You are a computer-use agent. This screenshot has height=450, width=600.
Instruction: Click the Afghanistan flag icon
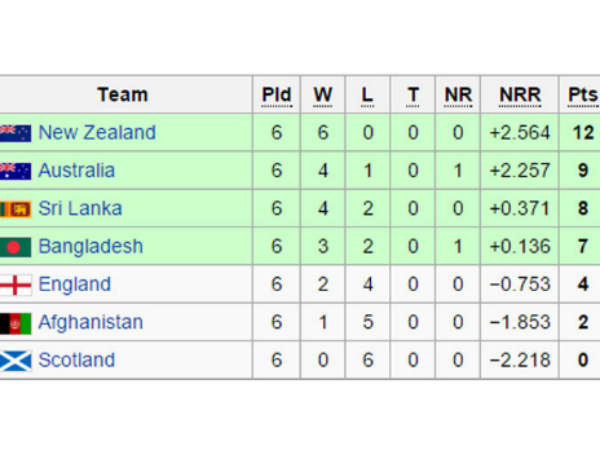pos(16,323)
